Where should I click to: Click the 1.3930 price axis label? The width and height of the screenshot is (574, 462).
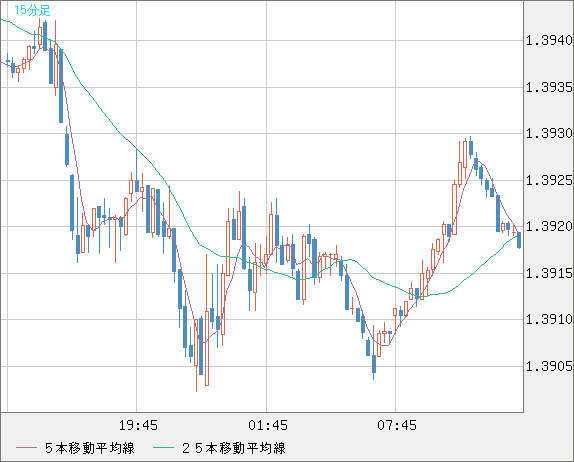click(x=549, y=133)
